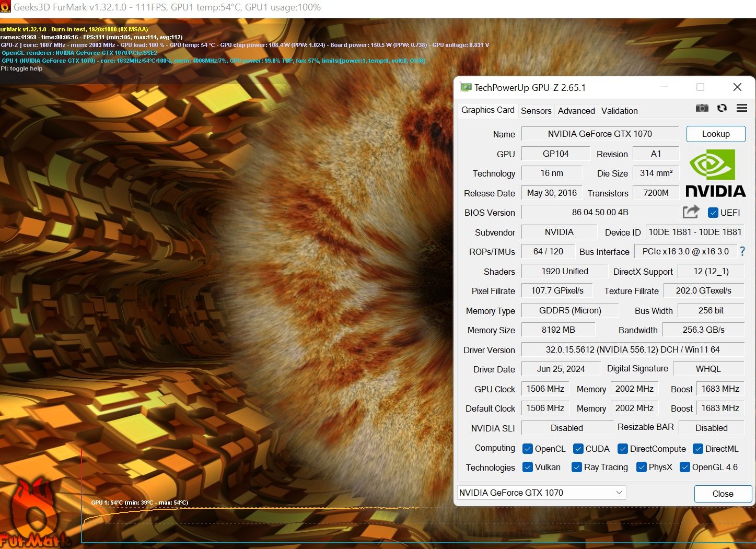Viewport: 756px width, 549px height.
Task: Click the GPU field showing GP104
Action: tap(555, 154)
